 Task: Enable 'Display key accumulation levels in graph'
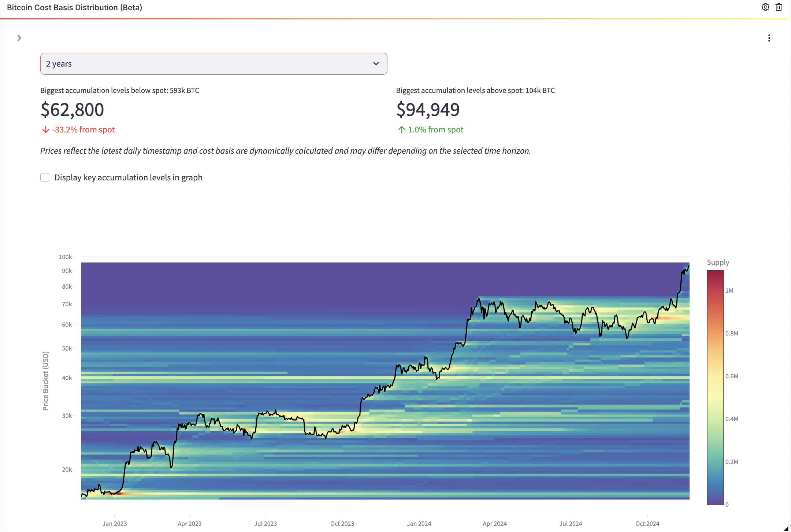coord(45,177)
